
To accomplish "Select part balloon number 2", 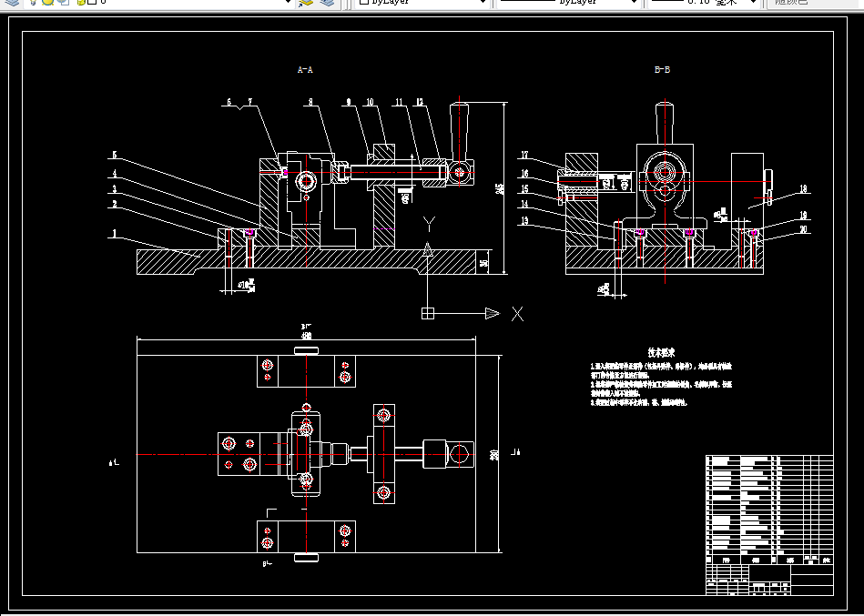I will pyautogui.click(x=115, y=204).
